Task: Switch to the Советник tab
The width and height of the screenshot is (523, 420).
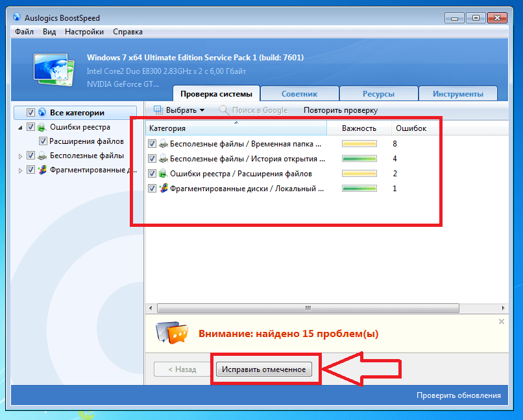Action: point(300,93)
